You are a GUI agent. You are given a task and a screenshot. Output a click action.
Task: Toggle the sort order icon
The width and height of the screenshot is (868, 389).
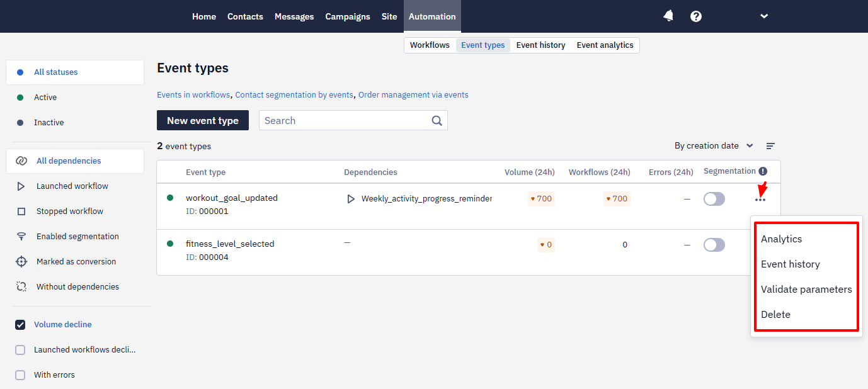[x=770, y=146]
